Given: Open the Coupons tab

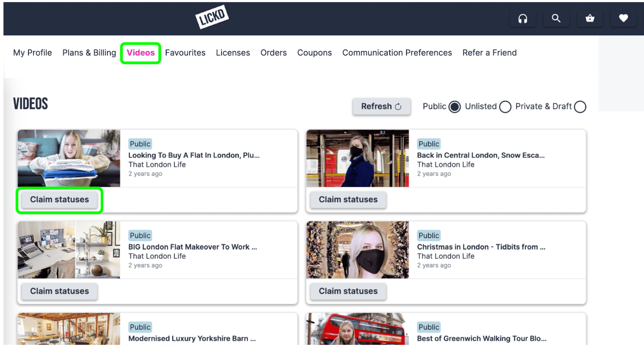Looking at the screenshot, I should click(x=314, y=53).
